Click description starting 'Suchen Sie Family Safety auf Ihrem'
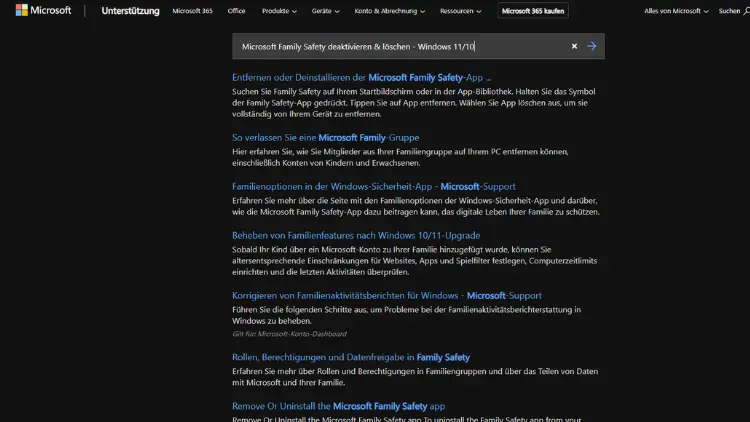Image resolution: width=750 pixels, height=422 pixels. [414, 102]
